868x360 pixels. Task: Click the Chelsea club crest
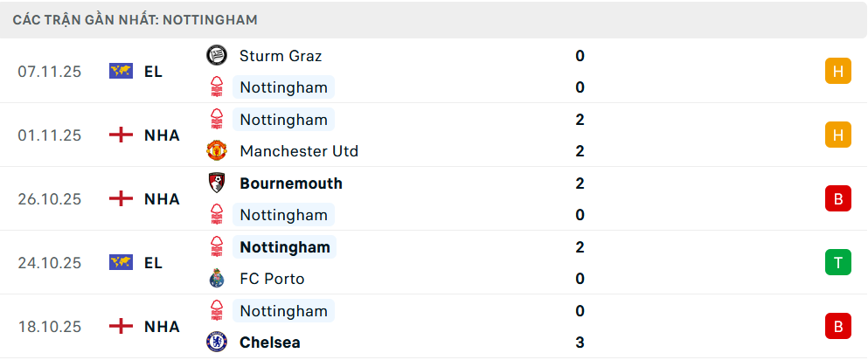216,343
